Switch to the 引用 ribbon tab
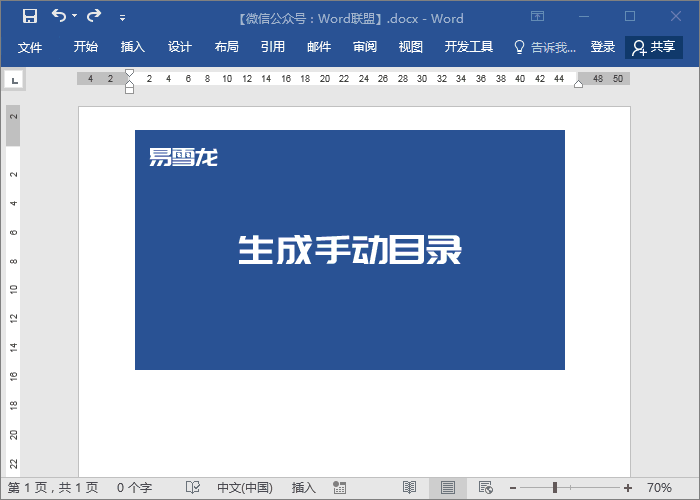This screenshot has width=700, height=500. coord(273,46)
